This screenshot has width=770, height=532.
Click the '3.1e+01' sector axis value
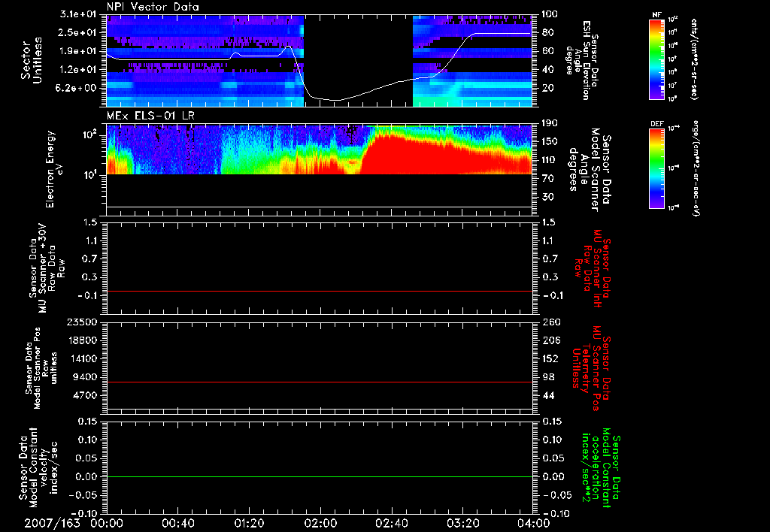[78, 14]
